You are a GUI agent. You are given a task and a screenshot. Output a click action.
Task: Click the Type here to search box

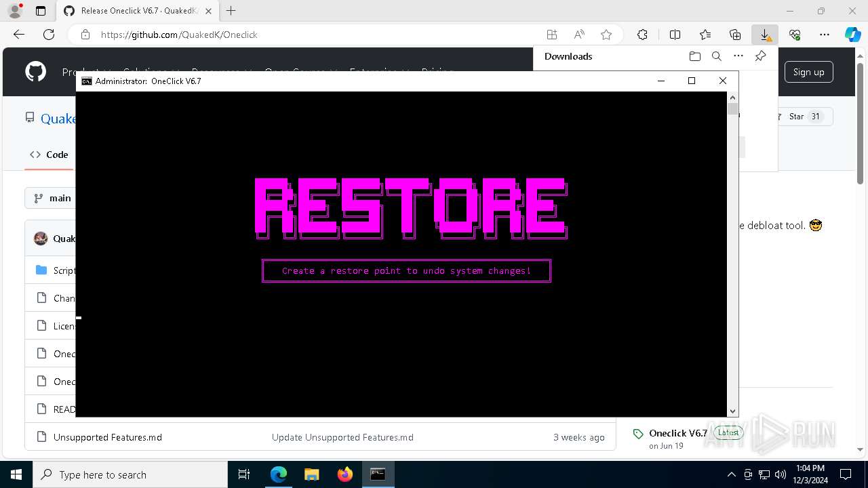coord(130,474)
